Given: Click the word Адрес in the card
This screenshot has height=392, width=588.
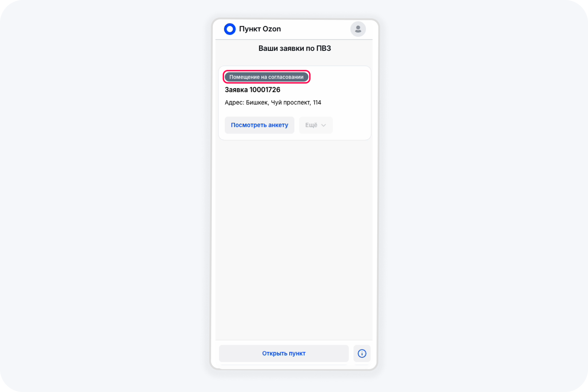Looking at the screenshot, I should pos(234,103).
